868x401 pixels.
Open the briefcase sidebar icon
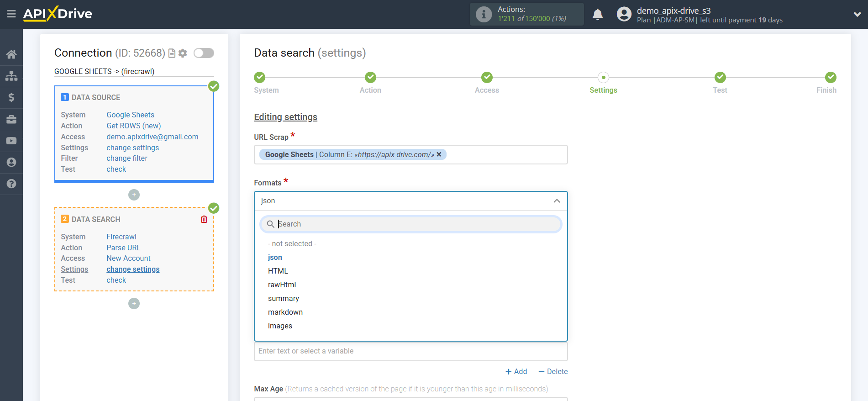(x=11, y=119)
